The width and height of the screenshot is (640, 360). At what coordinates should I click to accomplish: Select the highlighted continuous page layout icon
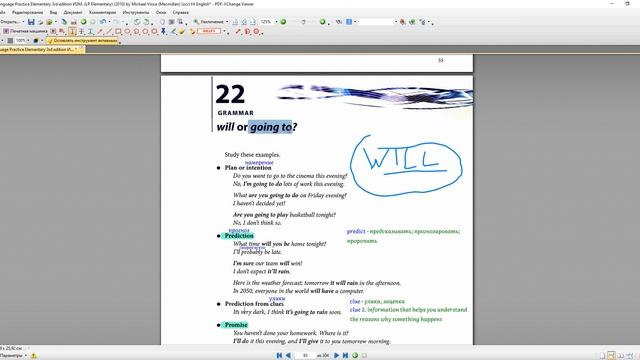point(611,356)
